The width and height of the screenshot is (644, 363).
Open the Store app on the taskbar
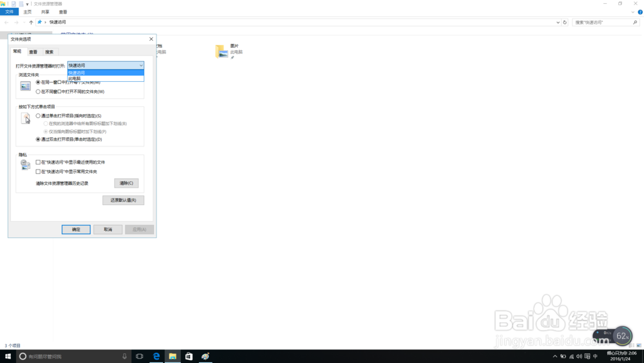pos(189,357)
